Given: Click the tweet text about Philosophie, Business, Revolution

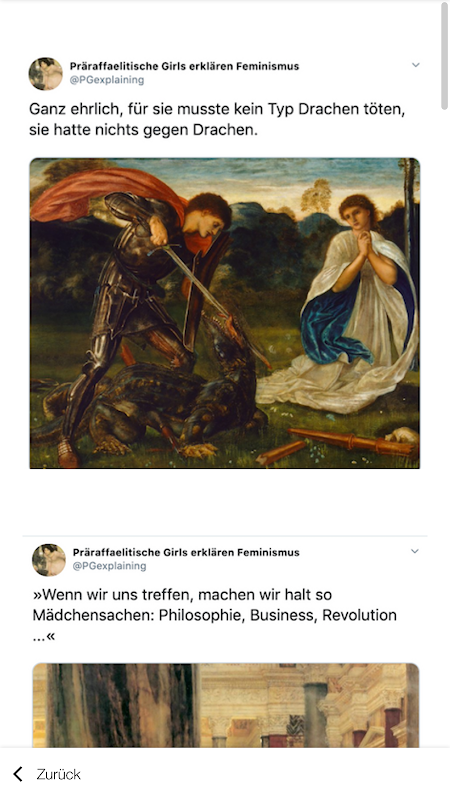Looking at the screenshot, I should tap(214, 615).
